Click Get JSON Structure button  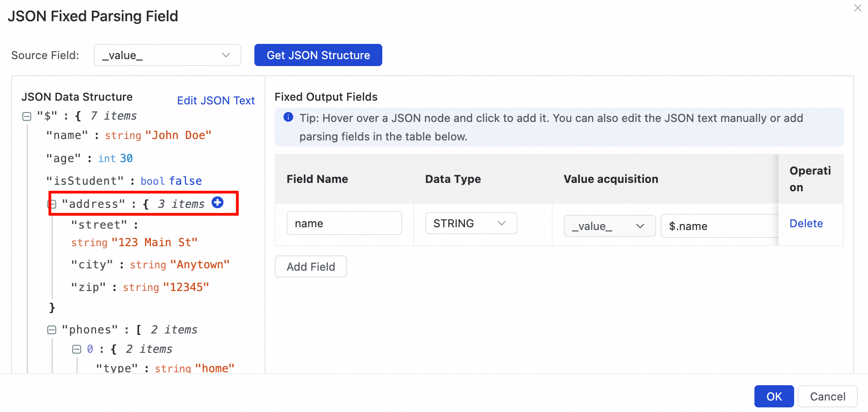click(x=318, y=55)
